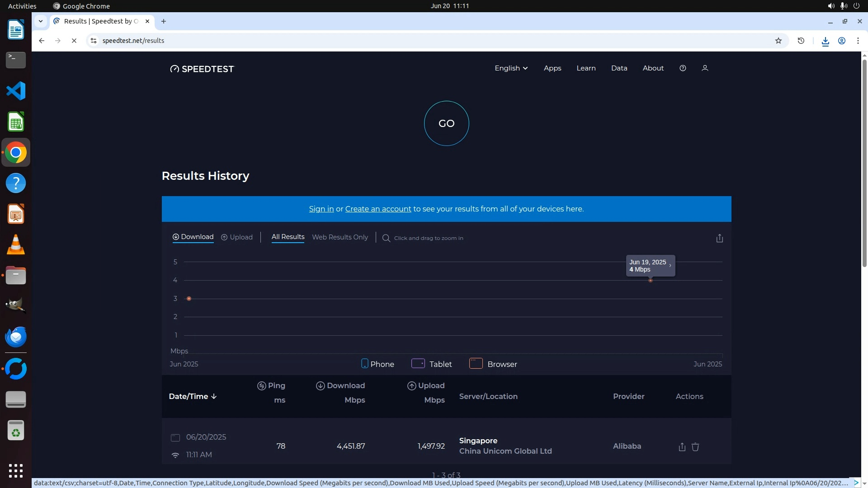
Task: Open Chrome downloads icon in toolbar
Action: 825,41
